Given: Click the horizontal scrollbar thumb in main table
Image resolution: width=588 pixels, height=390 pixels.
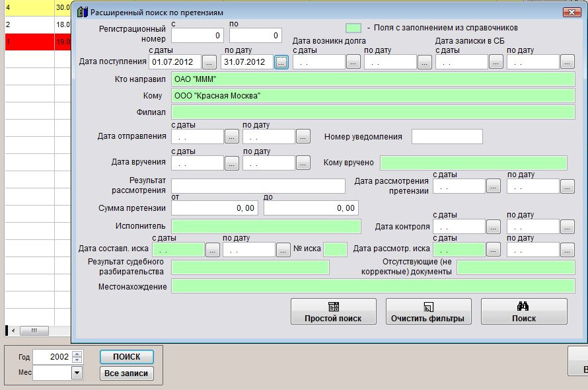Looking at the screenshot, I should (x=34, y=331).
